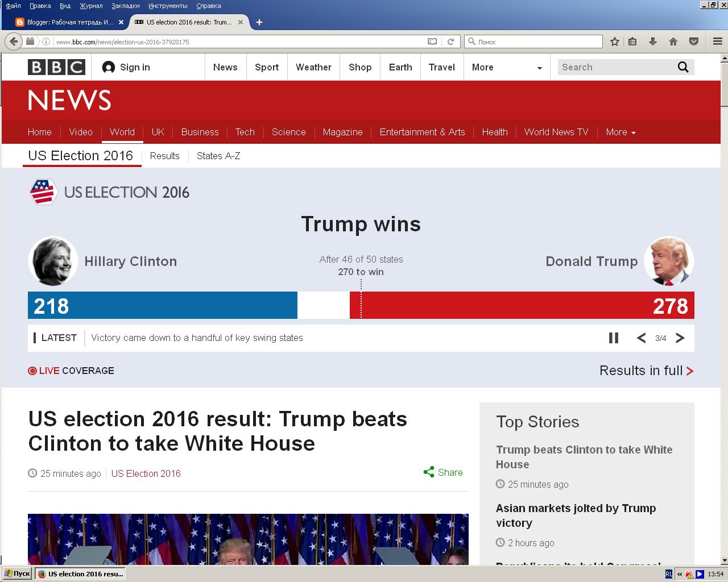The image size is (728, 582).
Task: Click the browser home icon
Action: pyautogui.click(x=673, y=41)
